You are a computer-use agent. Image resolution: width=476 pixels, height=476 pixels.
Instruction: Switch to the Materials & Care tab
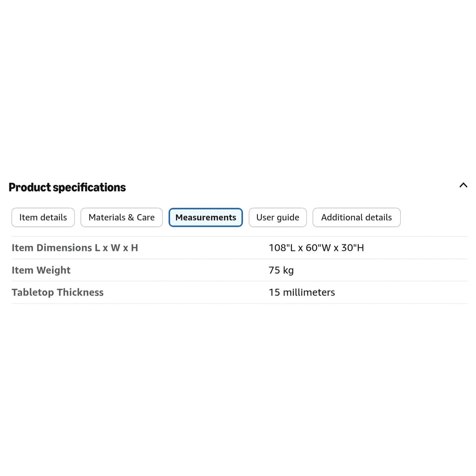[x=121, y=218]
